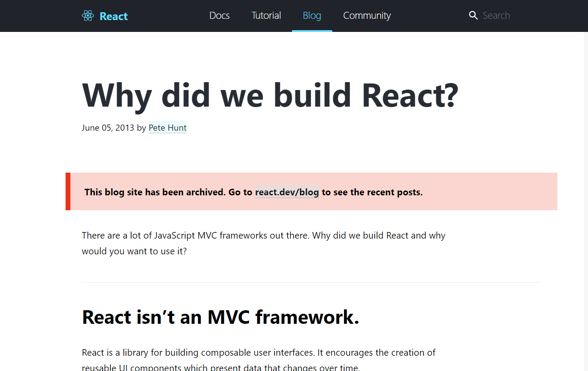Click the React home text link
Screen dimensions: 588x371
pyautogui.click(x=114, y=16)
